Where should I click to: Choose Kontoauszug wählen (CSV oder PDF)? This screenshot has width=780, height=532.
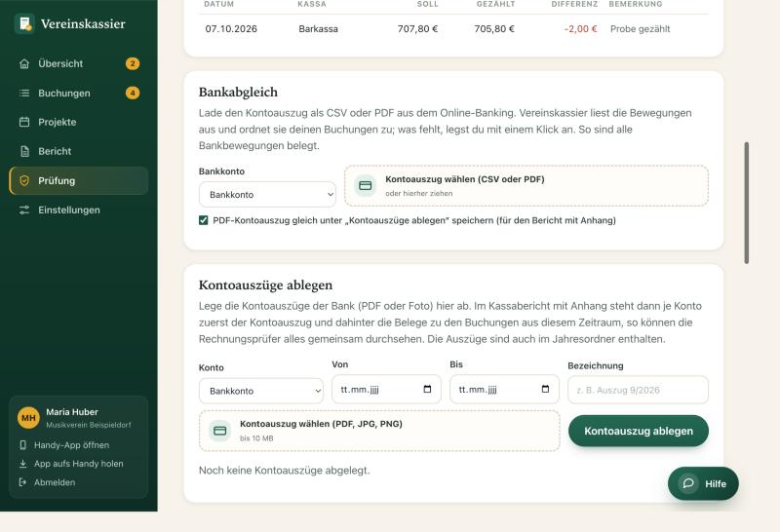tap(526, 185)
